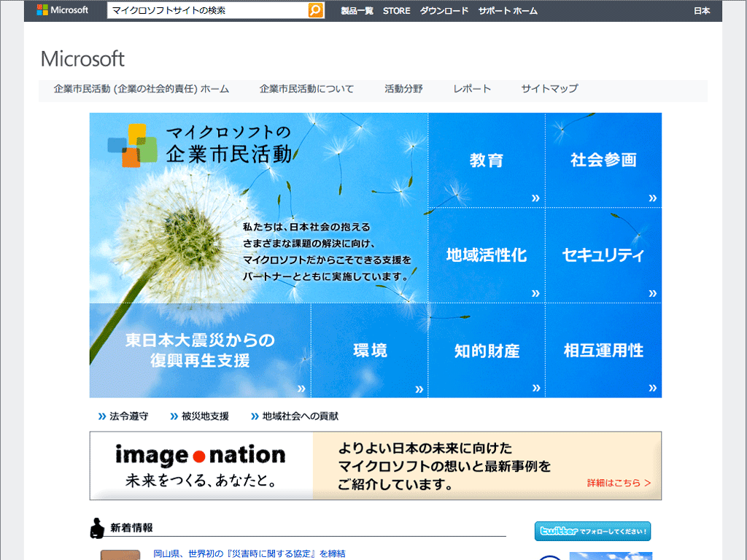Open the 社会参画 activity tile

603,160
